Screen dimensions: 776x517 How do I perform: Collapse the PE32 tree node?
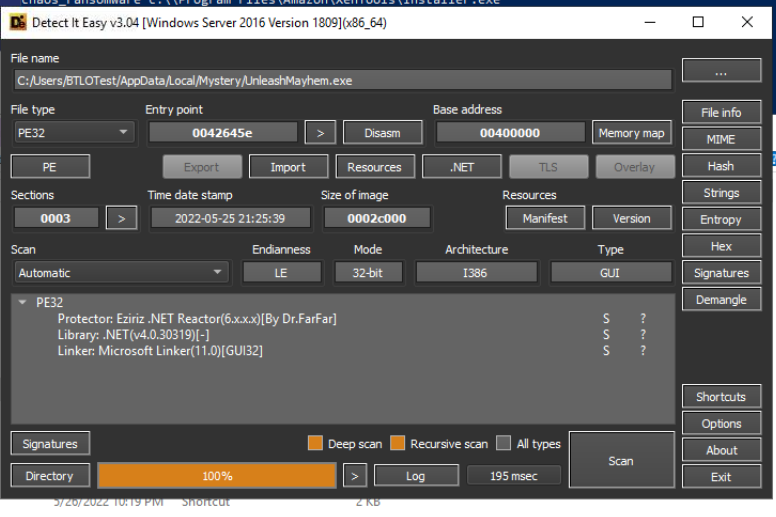coord(23,301)
